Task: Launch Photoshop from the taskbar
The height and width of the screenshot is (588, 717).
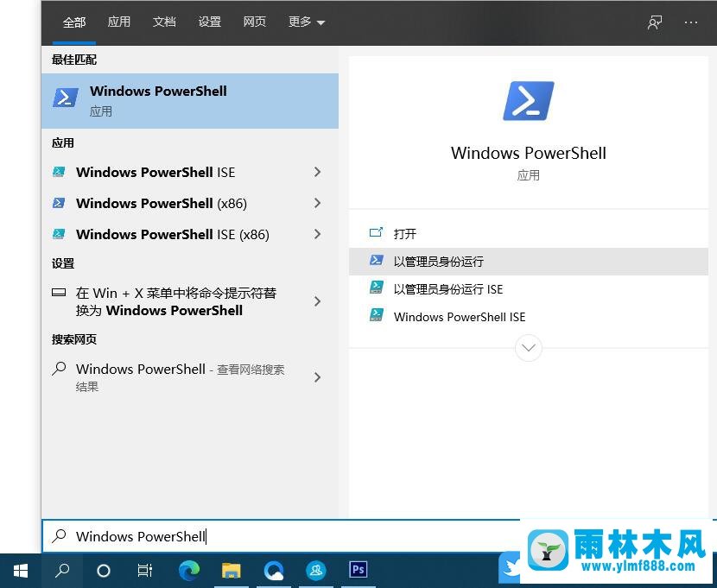Action: 358,570
